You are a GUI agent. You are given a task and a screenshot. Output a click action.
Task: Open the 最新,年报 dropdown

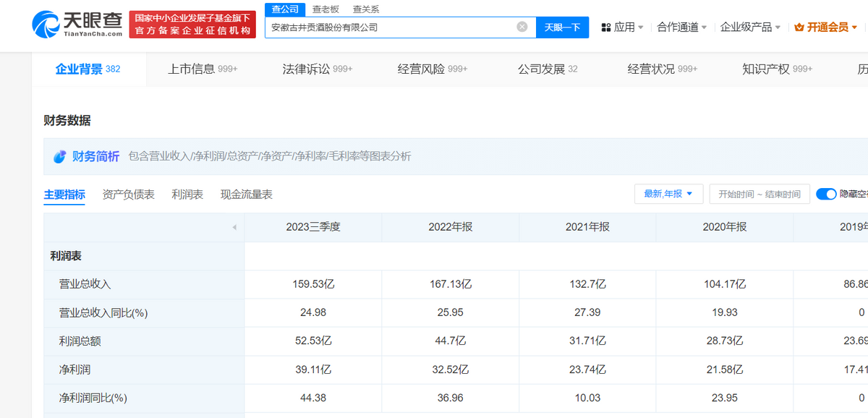point(668,194)
